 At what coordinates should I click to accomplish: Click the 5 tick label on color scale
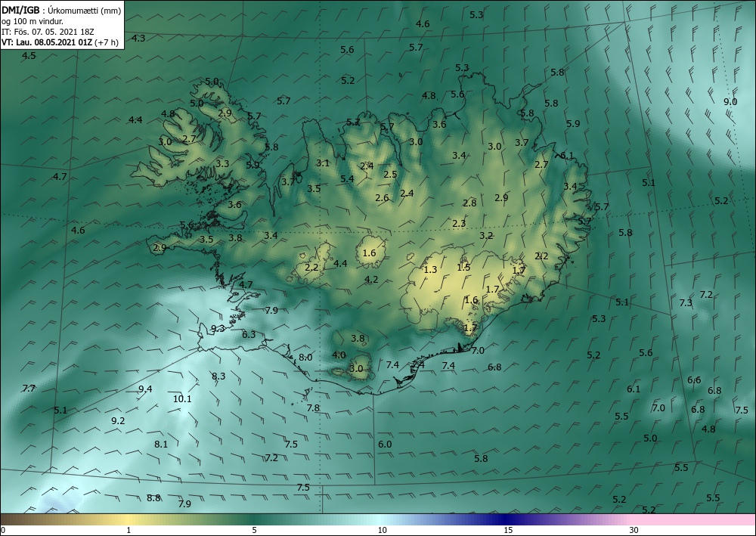click(x=254, y=531)
